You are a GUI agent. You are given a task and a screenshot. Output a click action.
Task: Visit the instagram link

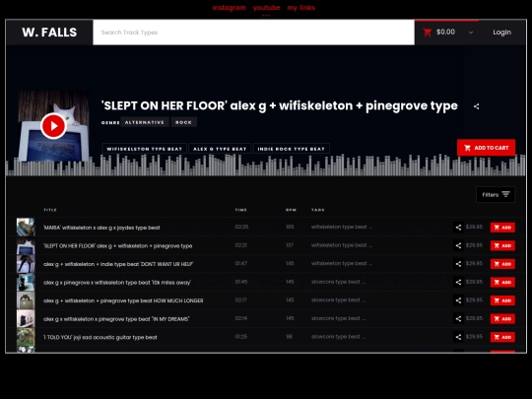(x=229, y=8)
